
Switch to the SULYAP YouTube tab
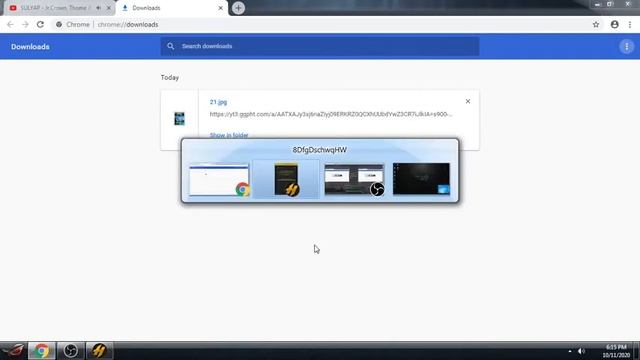tap(54, 8)
